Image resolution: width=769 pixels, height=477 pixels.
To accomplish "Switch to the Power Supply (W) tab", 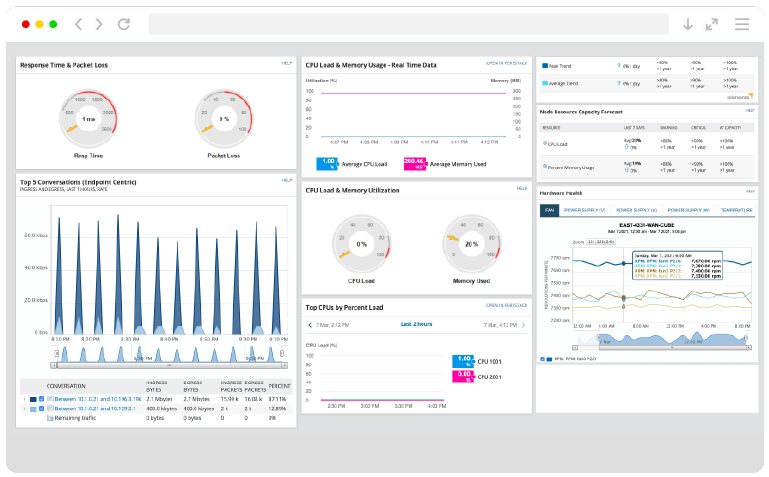I will 688,210.
